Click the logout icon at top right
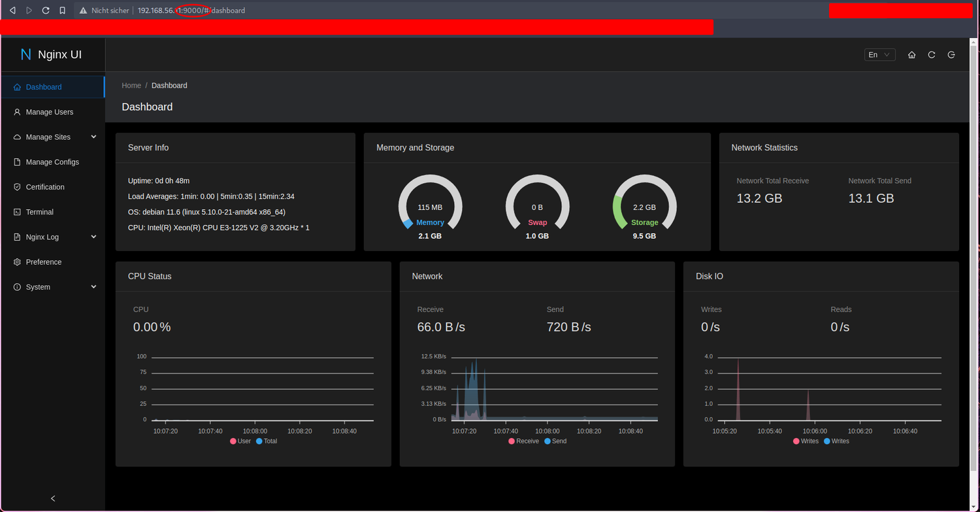The height and width of the screenshot is (512, 980). click(x=951, y=55)
